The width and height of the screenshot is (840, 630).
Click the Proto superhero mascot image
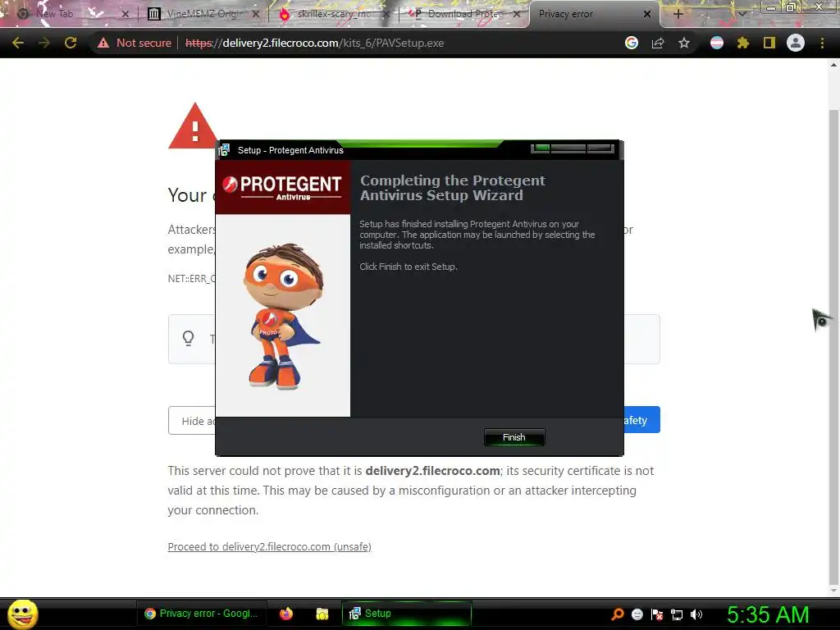click(283, 316)
